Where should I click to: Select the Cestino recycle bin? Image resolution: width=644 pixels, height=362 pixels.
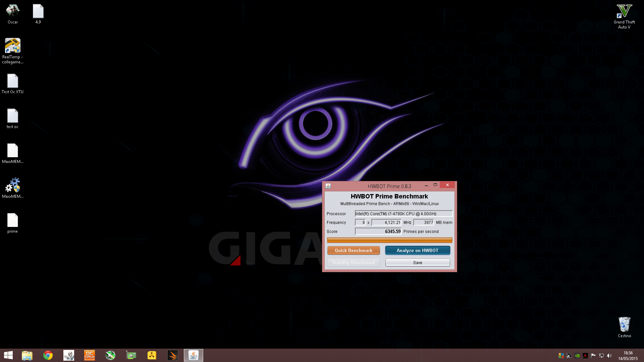pyautogui.click(x=624, y=327)
